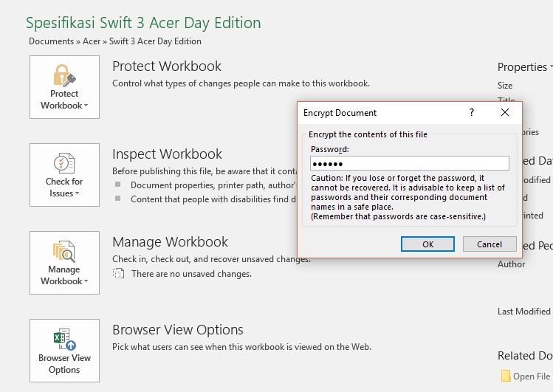
Task: Click the Excel Browser View icon
Action: coord(65,339)
